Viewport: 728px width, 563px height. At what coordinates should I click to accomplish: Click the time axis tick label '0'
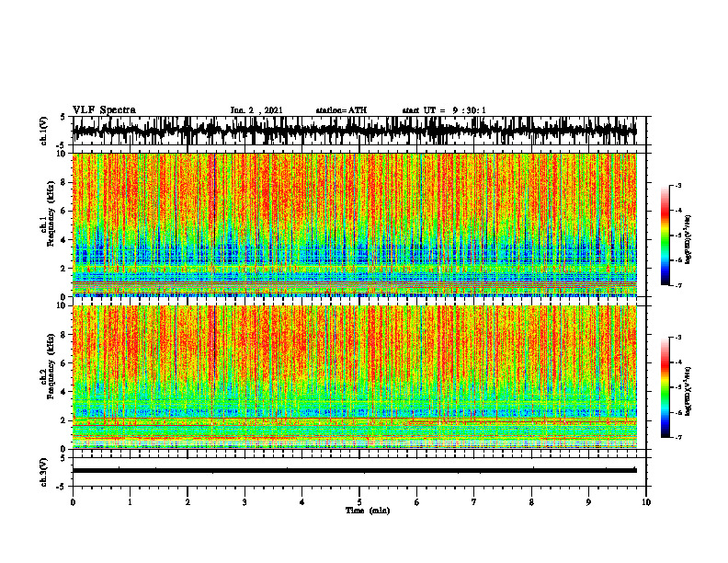[73, 502]
